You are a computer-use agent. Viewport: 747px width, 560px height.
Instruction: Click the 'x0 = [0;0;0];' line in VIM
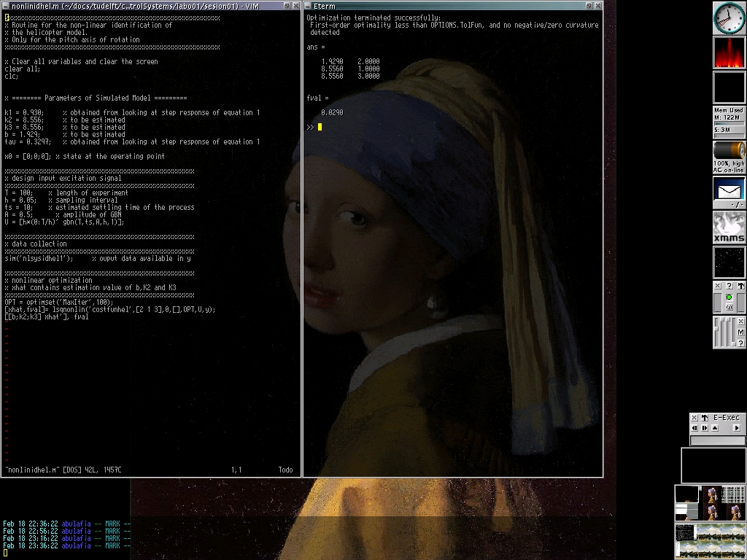click(85, 156)
